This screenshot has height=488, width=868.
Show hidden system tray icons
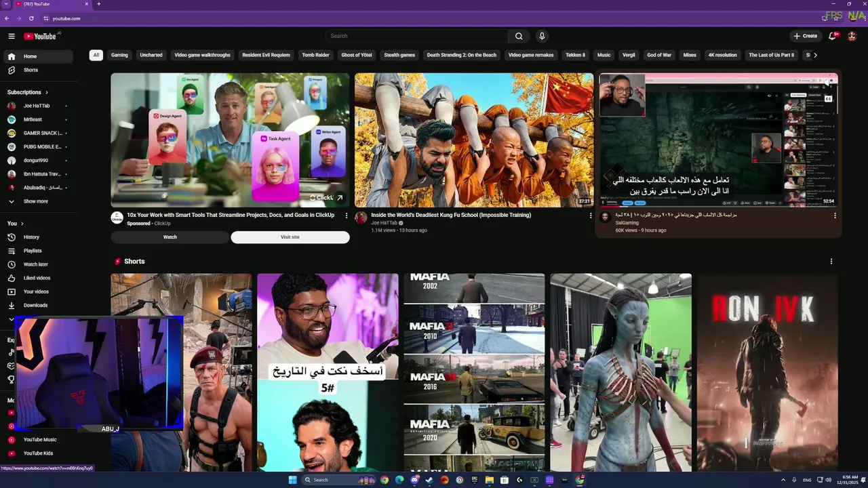pos(783,480)
